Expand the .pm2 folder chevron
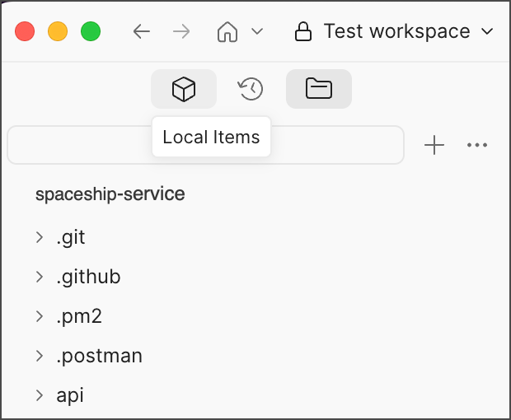This screenshot has width=511, height=420. [x=39, y=316]
